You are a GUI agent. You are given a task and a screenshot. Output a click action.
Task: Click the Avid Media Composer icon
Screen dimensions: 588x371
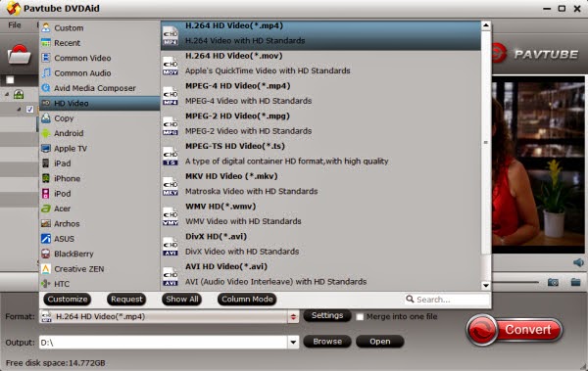46,88
